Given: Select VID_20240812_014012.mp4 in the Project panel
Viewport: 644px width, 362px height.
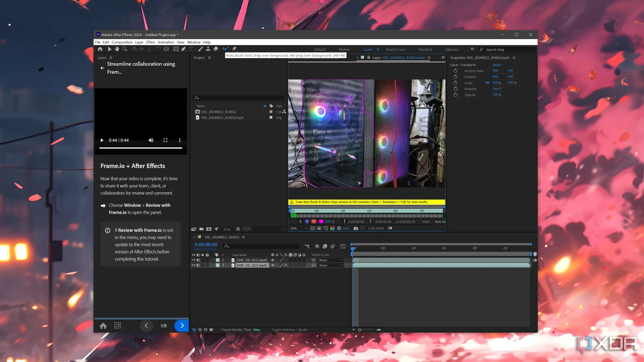Looking at the screenshot, I should 222,118.
